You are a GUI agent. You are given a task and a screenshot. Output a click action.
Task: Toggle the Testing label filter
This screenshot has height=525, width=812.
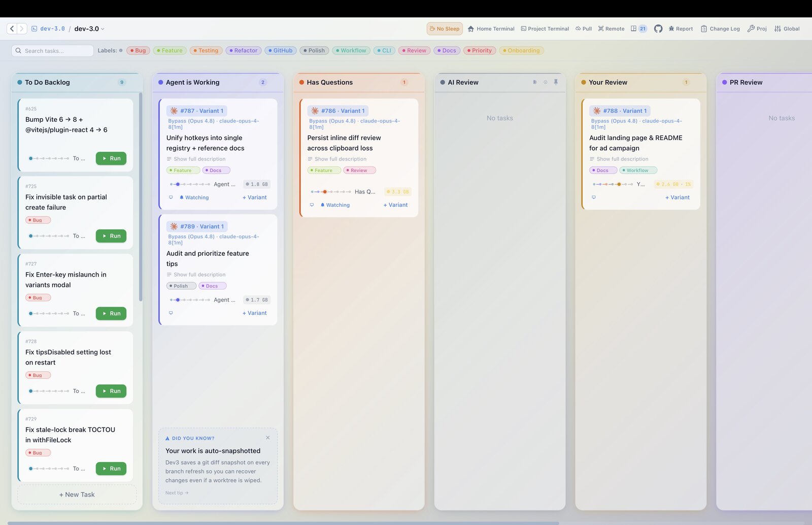pos(206,51)
